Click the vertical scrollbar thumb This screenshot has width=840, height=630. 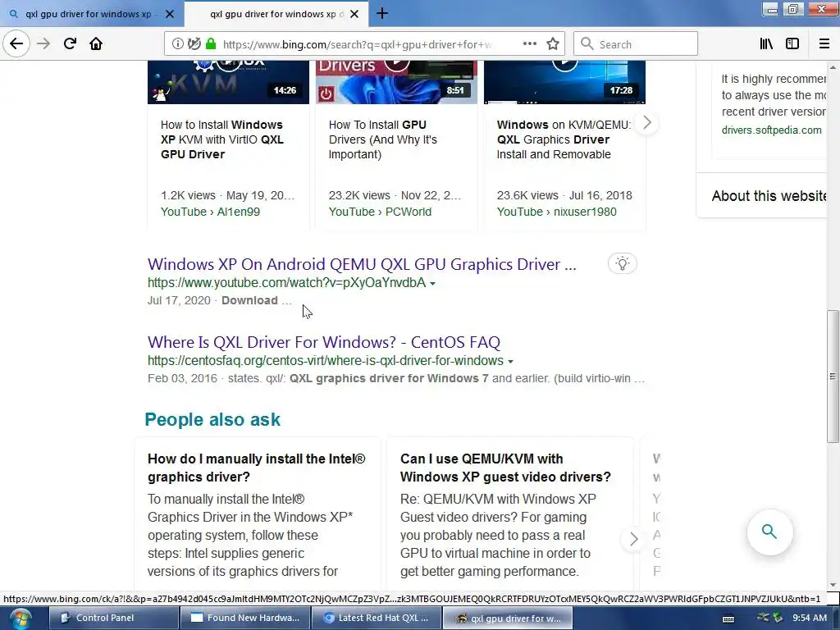833,376
